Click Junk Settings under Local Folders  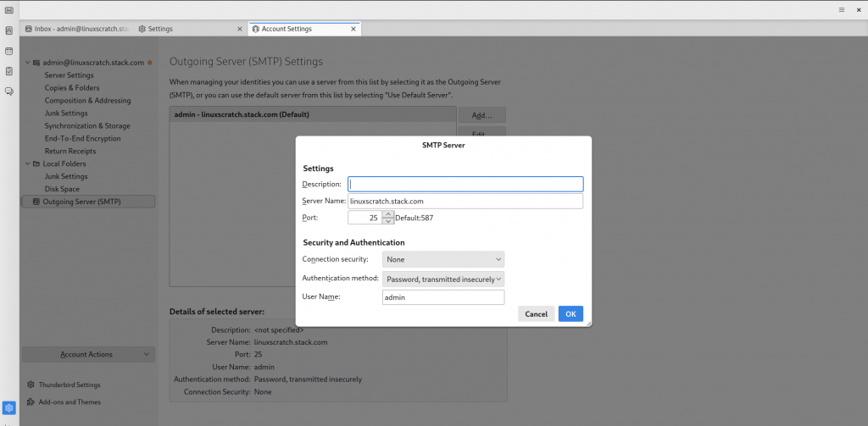pyautogui.click(x=66, y=176)
